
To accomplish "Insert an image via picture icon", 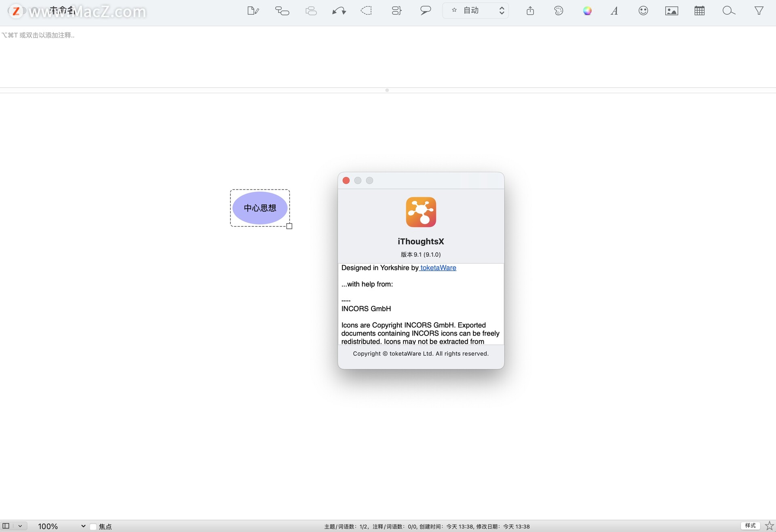I will [x=671, y=11].
